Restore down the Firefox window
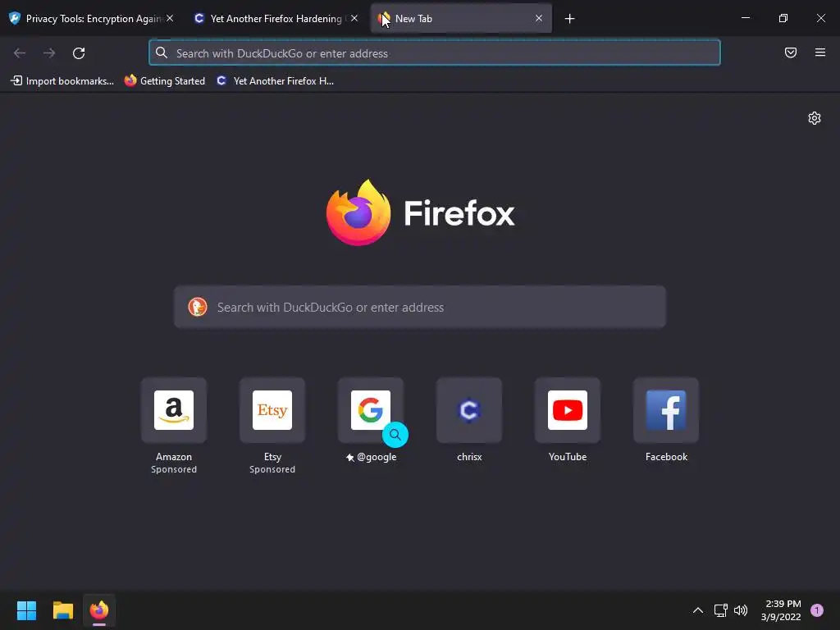 tap(783, 18)
